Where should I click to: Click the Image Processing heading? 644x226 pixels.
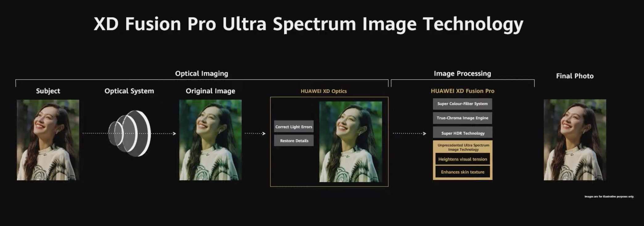(462, 73)
